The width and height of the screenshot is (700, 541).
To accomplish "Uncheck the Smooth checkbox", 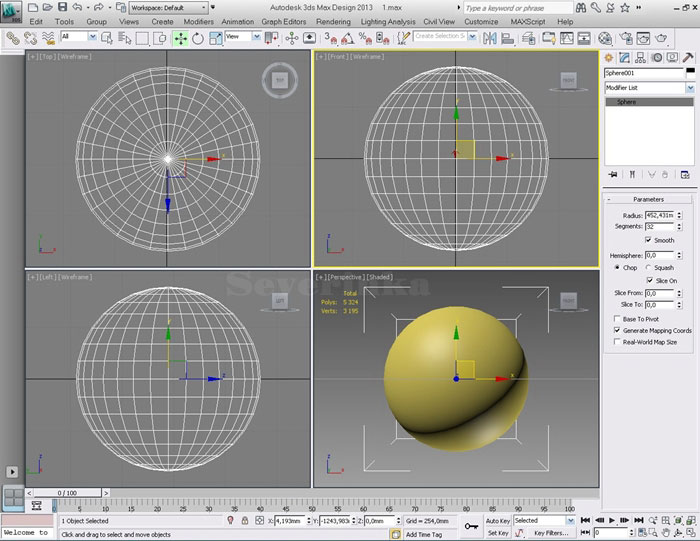I will point(649,240).
